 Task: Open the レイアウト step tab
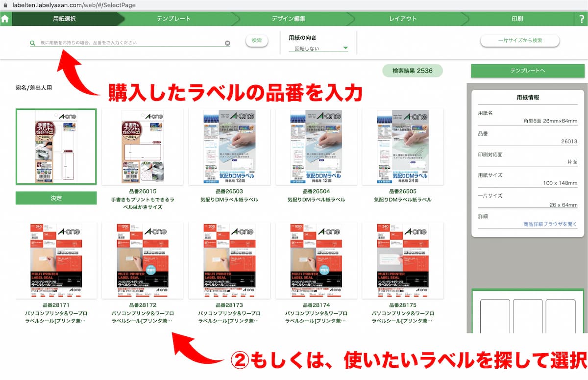click(403, 19)
